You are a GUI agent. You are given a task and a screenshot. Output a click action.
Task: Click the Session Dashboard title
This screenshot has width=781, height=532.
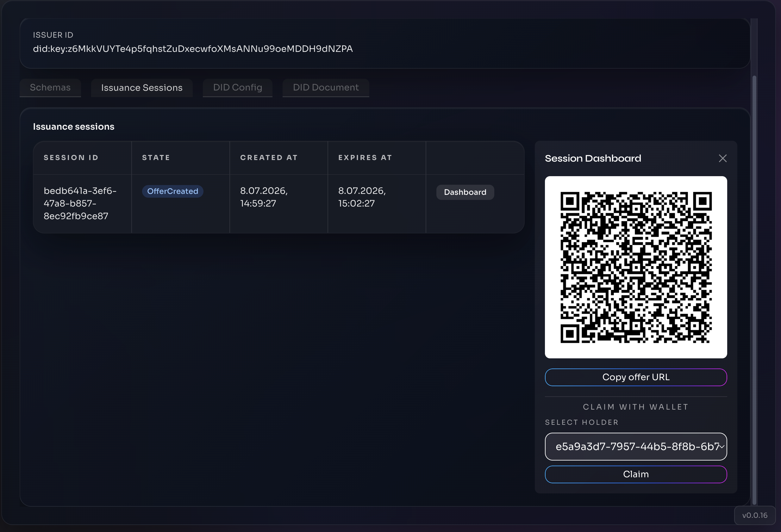click(x=593, y=158)
